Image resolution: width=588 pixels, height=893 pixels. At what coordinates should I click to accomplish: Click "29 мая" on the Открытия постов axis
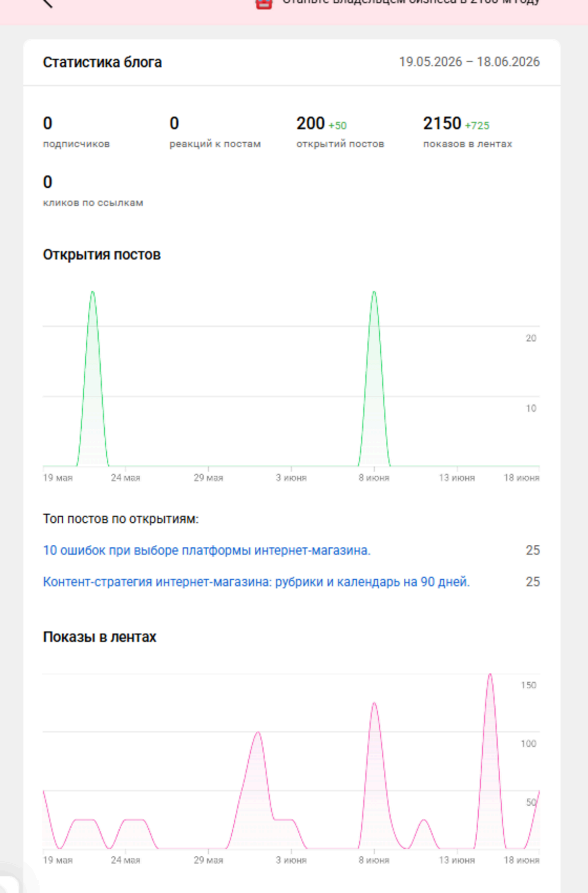coord(208,478)
